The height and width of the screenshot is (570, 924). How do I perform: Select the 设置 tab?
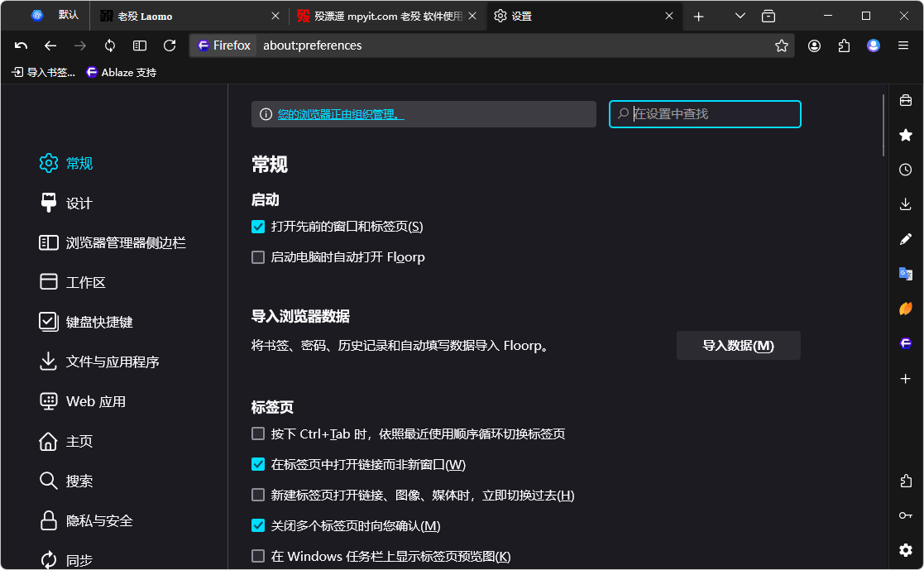click(583, 17)
